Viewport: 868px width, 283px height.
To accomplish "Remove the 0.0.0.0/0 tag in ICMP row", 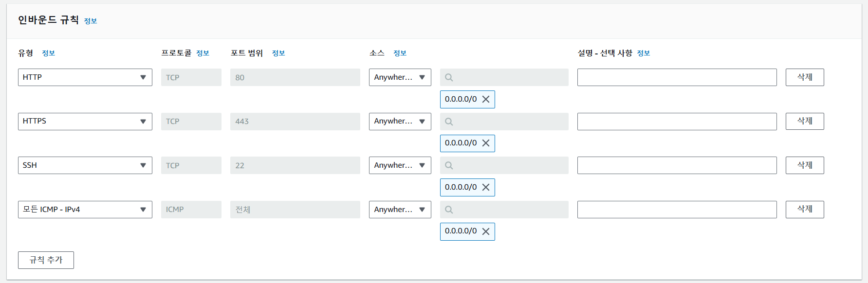I will [486, 231].
